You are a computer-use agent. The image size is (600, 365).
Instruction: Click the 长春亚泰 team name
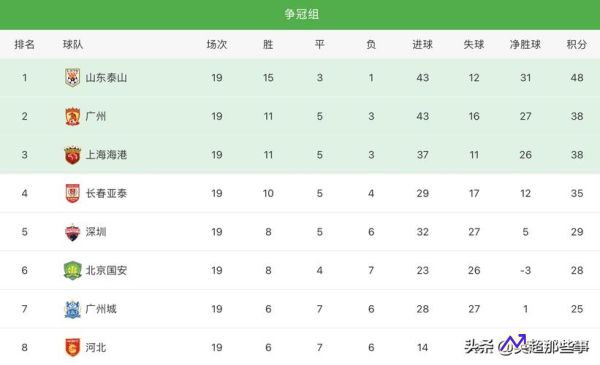[106, 193]
